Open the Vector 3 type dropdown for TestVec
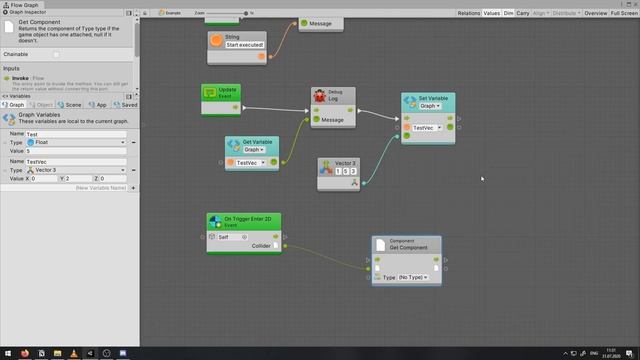The image size is (640, 360). (x=76, y=170)
